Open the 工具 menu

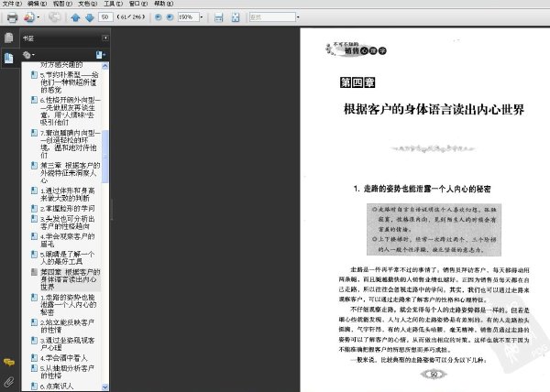click(x=113, y=4)
